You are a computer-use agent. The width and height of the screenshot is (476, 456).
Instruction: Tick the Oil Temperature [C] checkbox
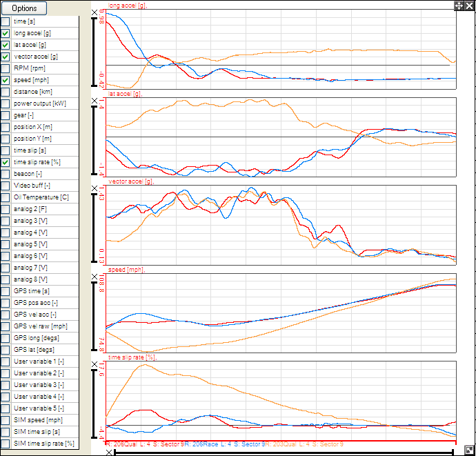(6, 197)
